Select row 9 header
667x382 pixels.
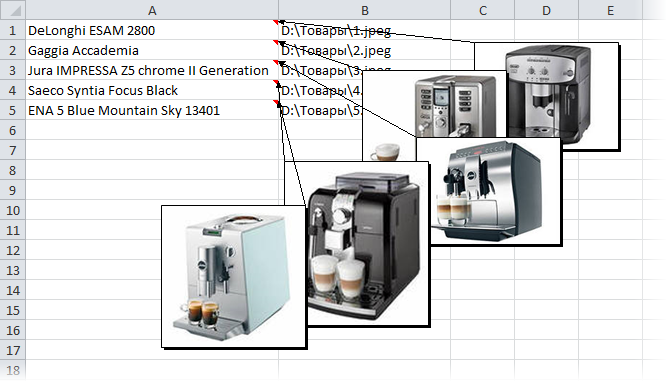pos(13,190)
